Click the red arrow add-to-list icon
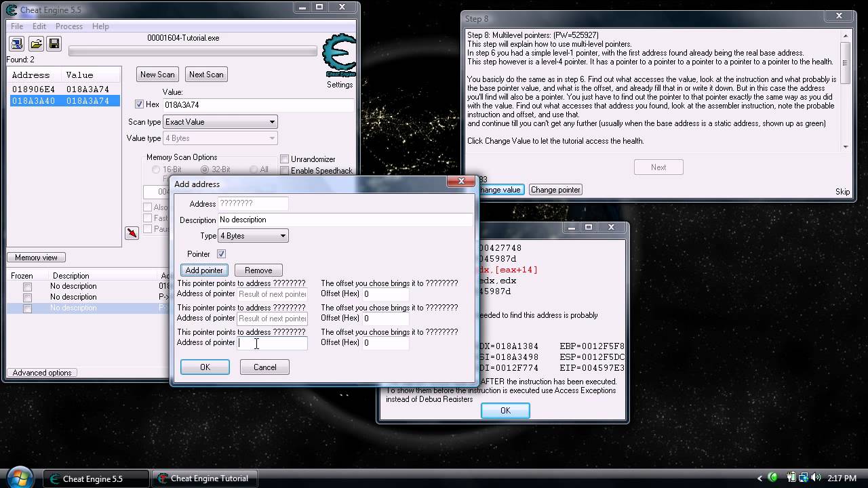 point(132,232)
